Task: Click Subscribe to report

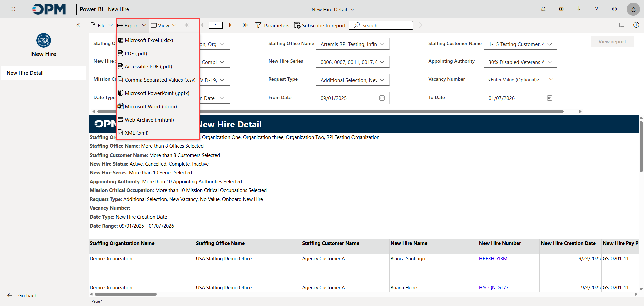Action: 320,25
